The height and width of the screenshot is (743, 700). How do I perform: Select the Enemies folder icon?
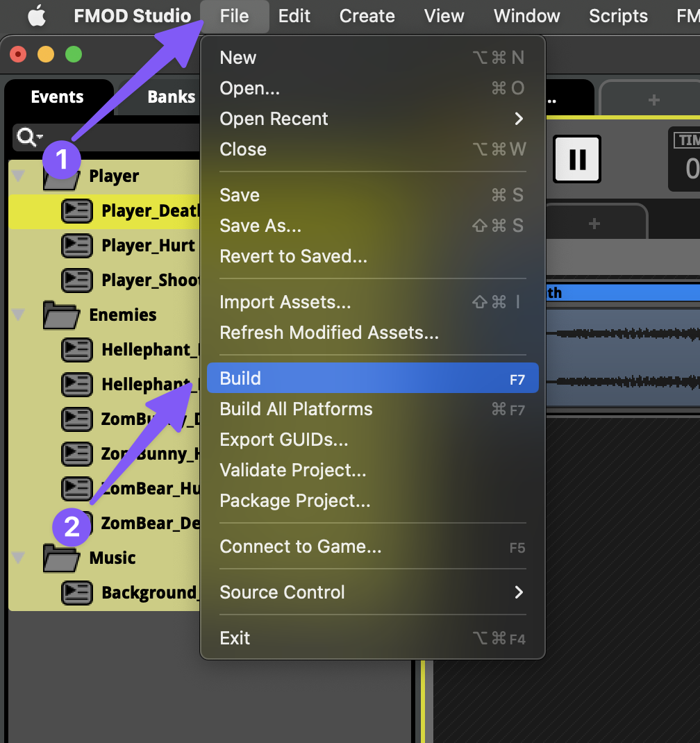61,315
